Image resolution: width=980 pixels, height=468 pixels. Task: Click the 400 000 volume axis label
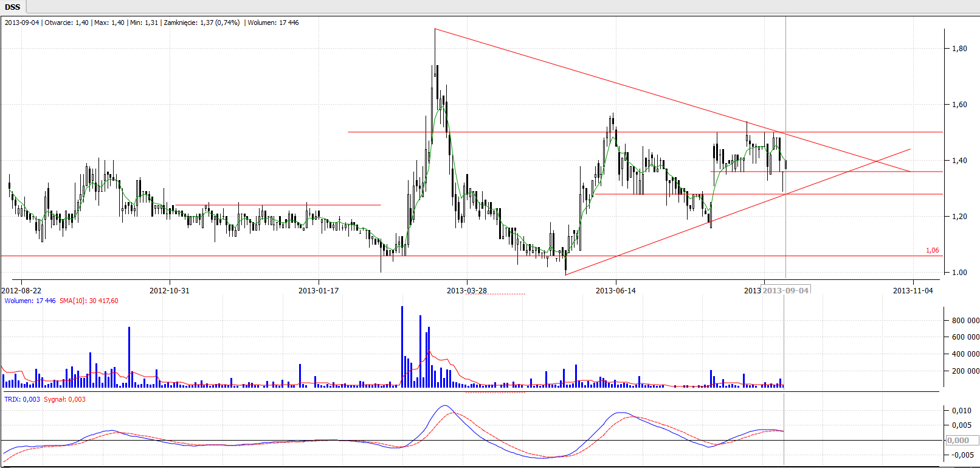click(x=965, y=354)
